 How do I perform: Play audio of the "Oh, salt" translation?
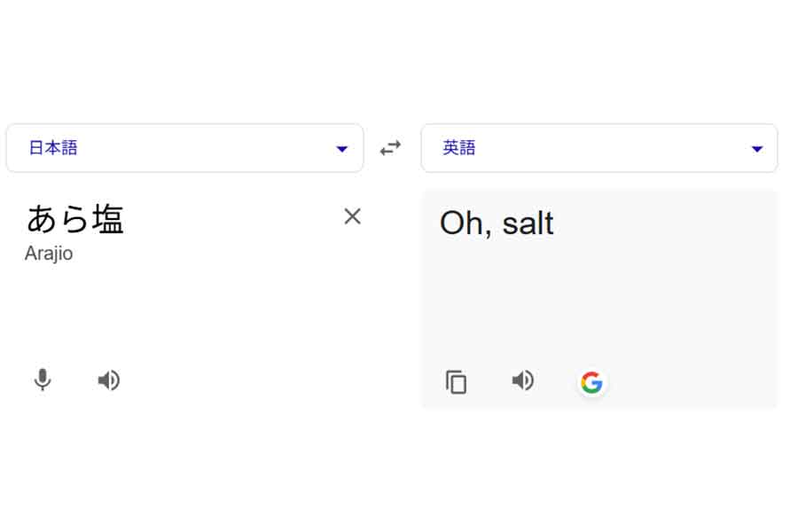pos(523,380)
